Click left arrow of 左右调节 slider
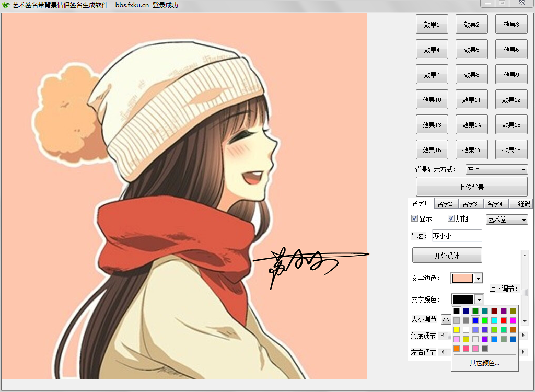 443,352
